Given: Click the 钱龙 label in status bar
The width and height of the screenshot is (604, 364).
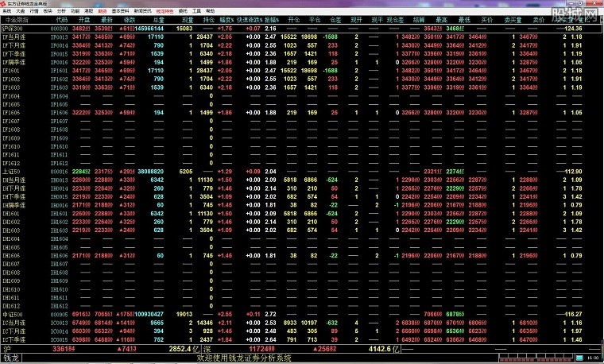Looking at the screenshot, I should click(11, 358).
